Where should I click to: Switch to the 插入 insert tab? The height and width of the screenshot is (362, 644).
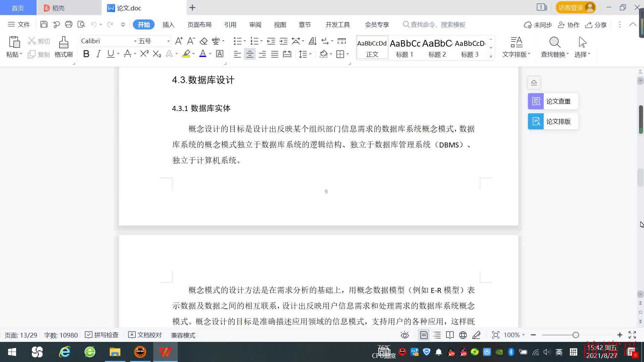pyautogui.click(x=168, y=24)
